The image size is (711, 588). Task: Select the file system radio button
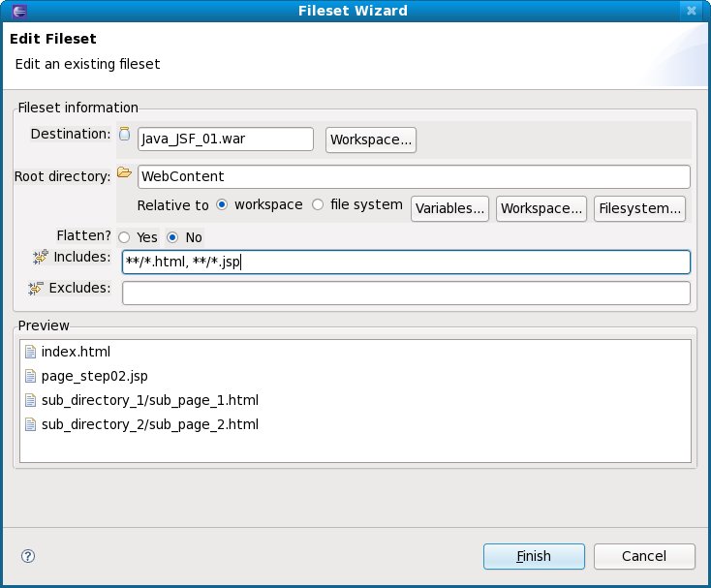318,205
